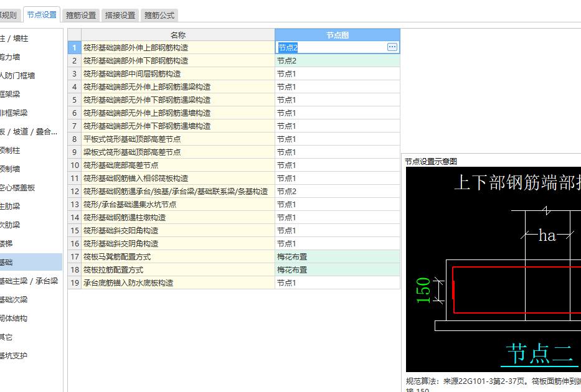Select row 筏形基础斜交阴角构造
The width and height of the screenshot is (581, 392).
tap(178, 243)
